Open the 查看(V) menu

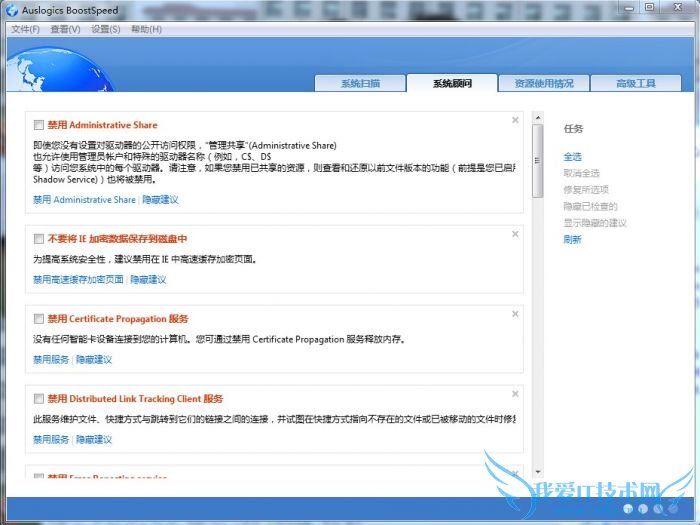(65, 29)
